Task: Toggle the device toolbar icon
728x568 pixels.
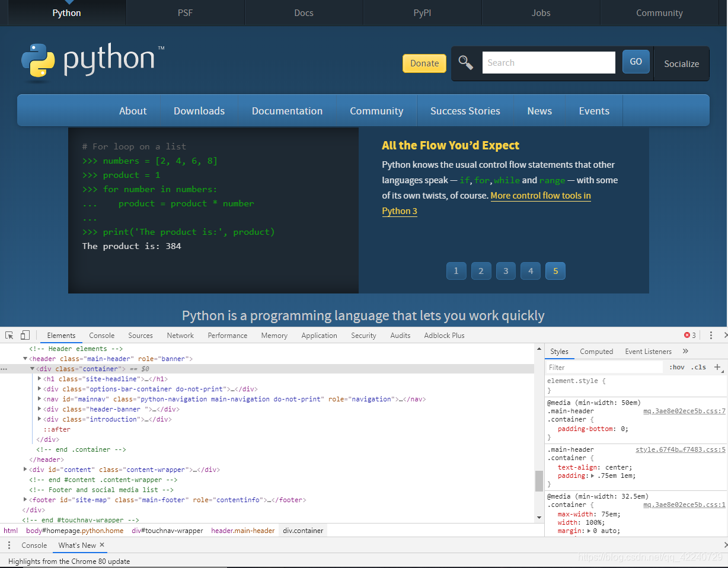Action: [x=25, y=335]
